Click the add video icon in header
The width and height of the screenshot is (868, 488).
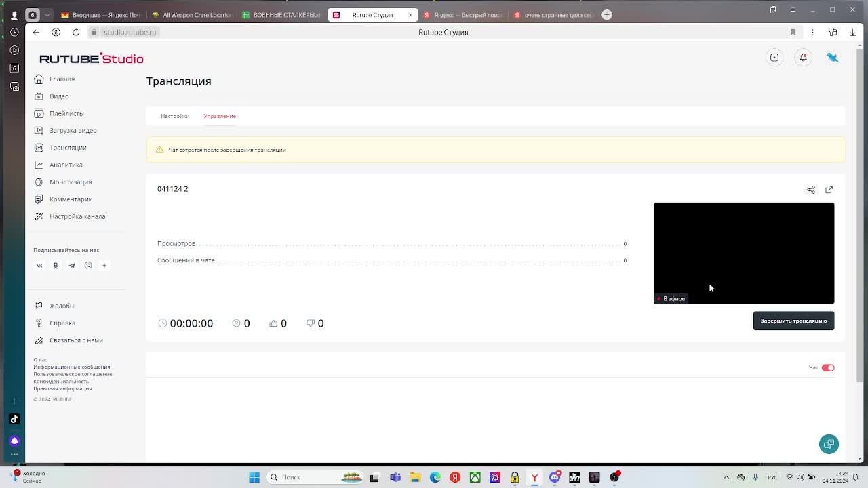click(774, 58)
